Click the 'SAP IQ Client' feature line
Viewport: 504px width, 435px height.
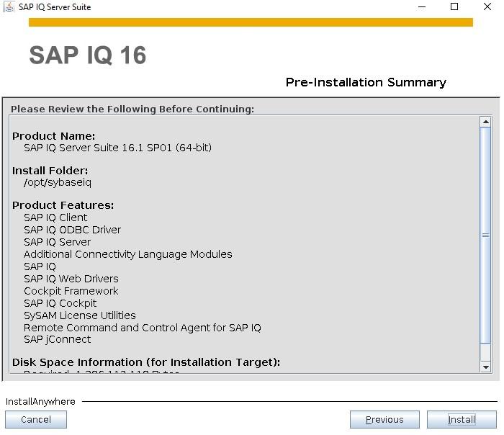tap(55, 217)
